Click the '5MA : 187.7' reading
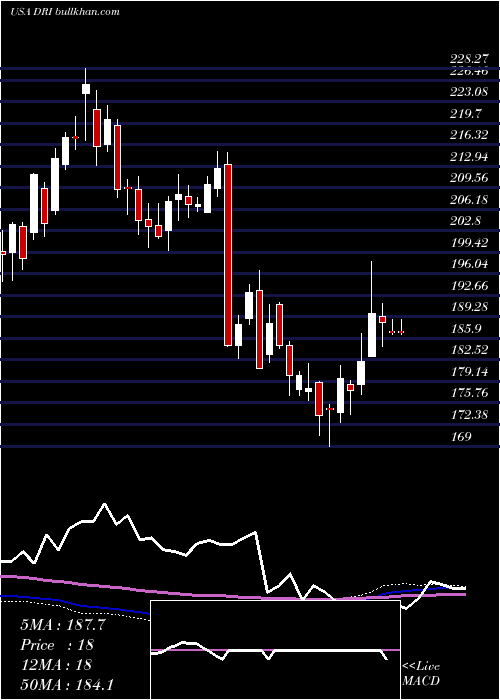 63,625
